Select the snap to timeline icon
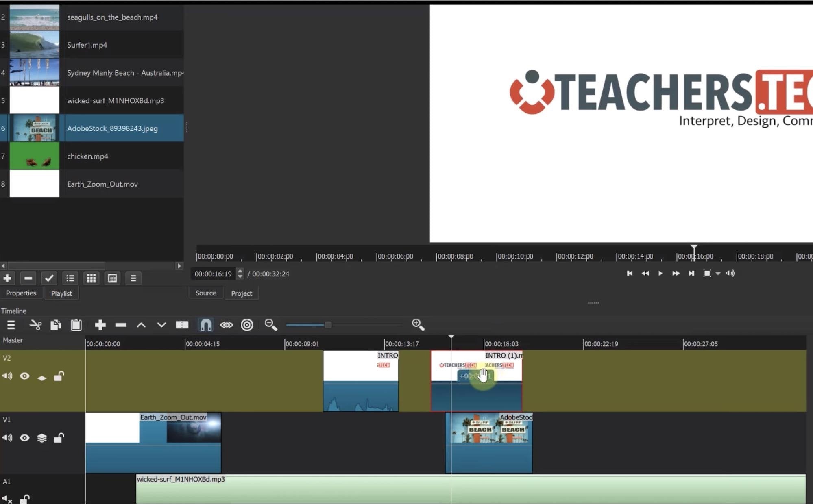The image size is (813, 504). tap(206, 325)
